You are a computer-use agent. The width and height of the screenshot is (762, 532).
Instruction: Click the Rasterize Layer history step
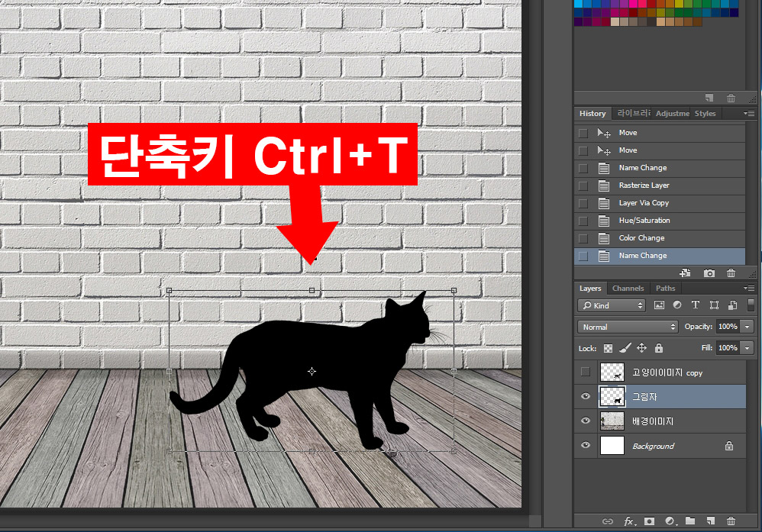[x=643, y=185]
